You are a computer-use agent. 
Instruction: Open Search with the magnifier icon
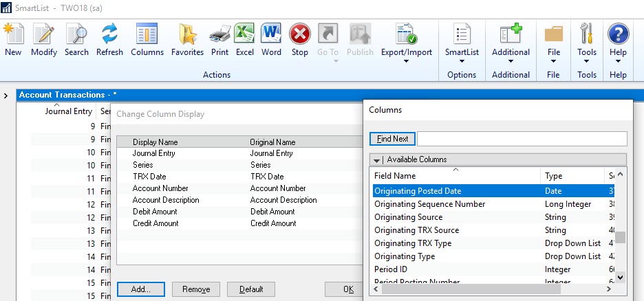76,34
